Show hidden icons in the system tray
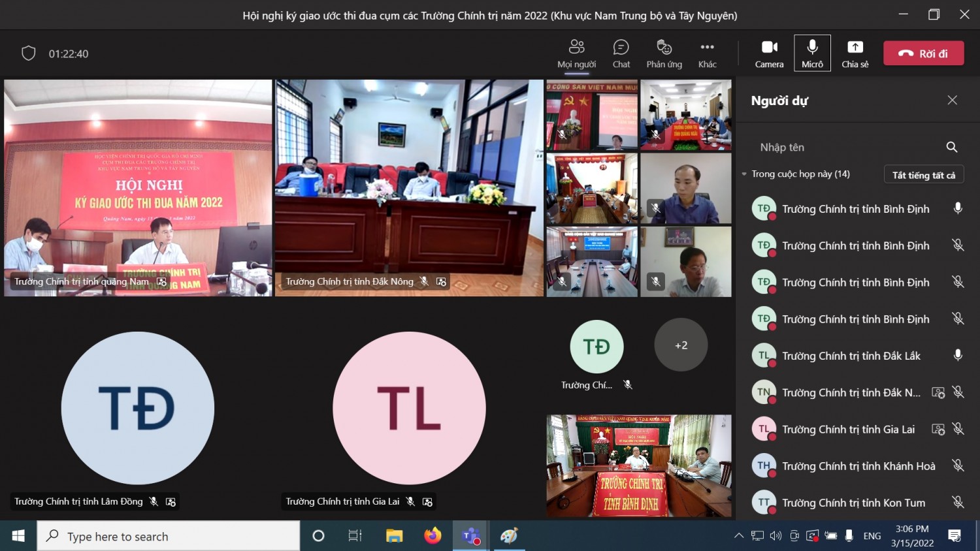Screen dimensions: 980x551 tap(739, 535)
